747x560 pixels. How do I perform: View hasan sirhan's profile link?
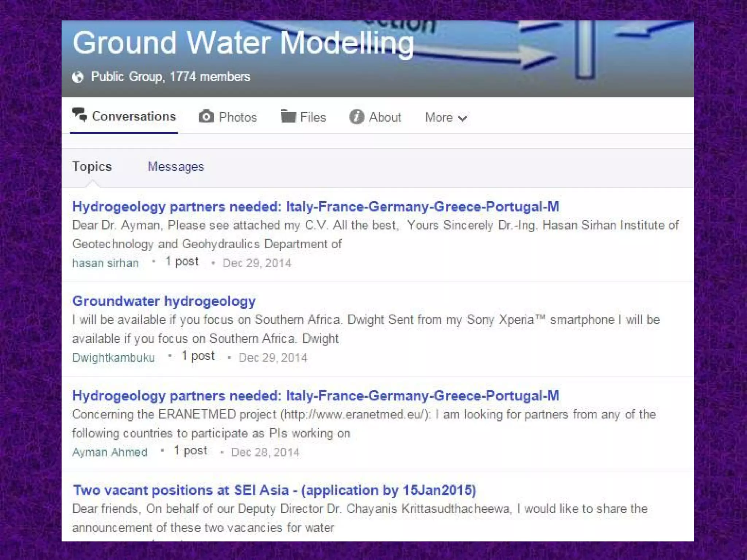coord(105,263)
